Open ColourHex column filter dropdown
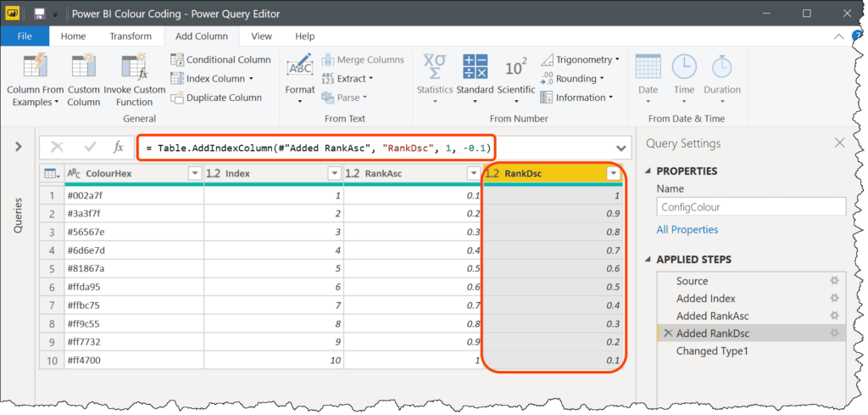Viewport: 868px width, 415px height. coord(195,173)
